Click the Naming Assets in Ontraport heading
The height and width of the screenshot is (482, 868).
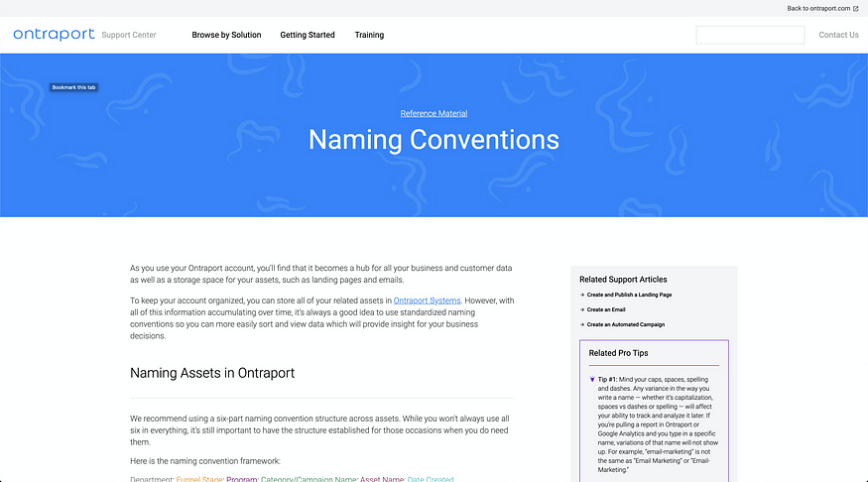tap(212, 373)
